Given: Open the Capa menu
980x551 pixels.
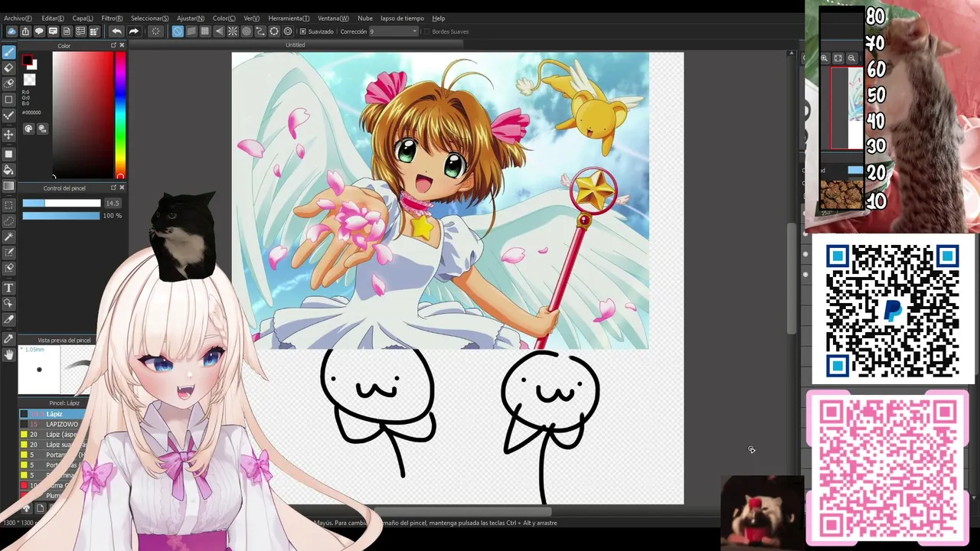Looking at the screenshot, I should click(x=83, y=18).
